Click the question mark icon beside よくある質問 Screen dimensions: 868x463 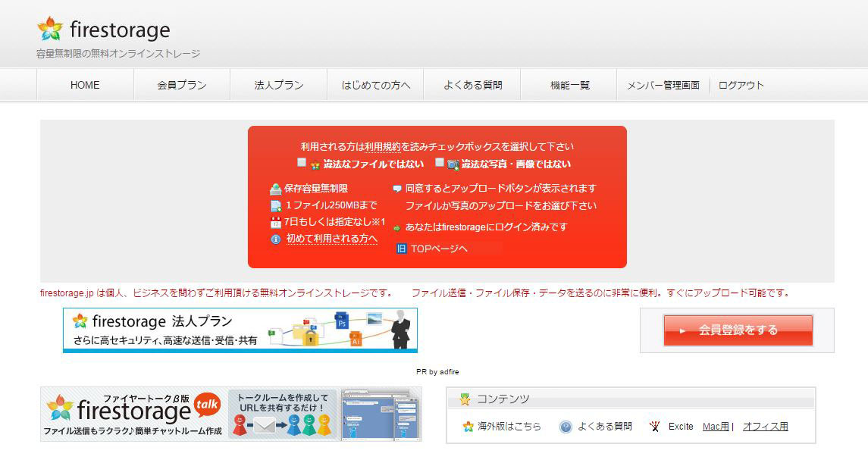pyautogui.click(x=566, y=427)
